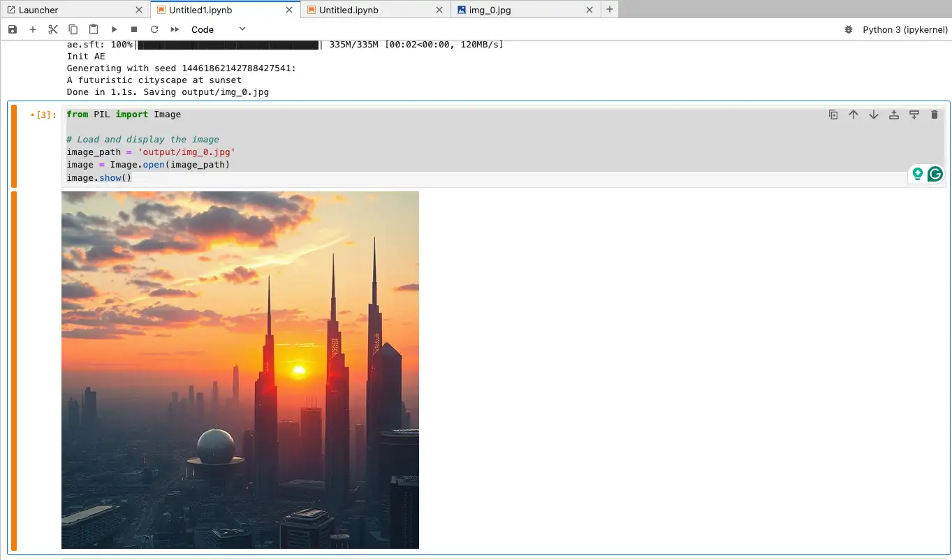Screen dimensions: 952x560
Task: Paste cell from clipboard icon
Action: (94, 29)
